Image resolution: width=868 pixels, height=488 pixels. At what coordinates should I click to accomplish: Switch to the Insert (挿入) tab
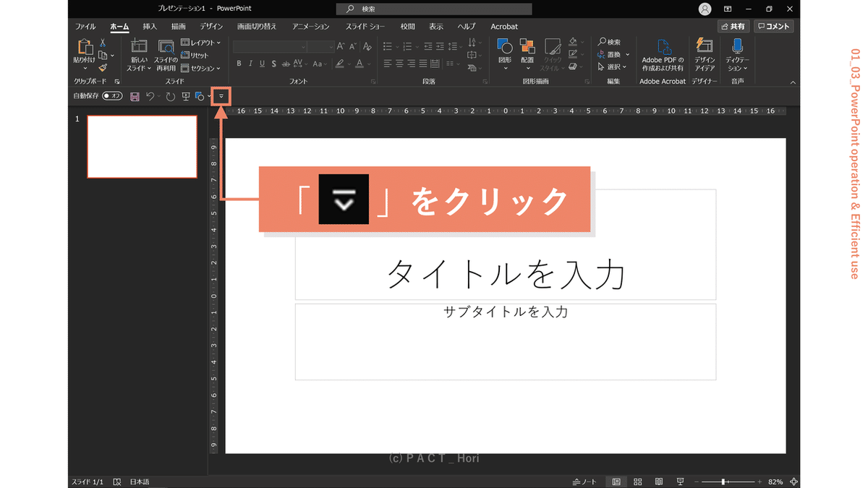tap(150, 26)
